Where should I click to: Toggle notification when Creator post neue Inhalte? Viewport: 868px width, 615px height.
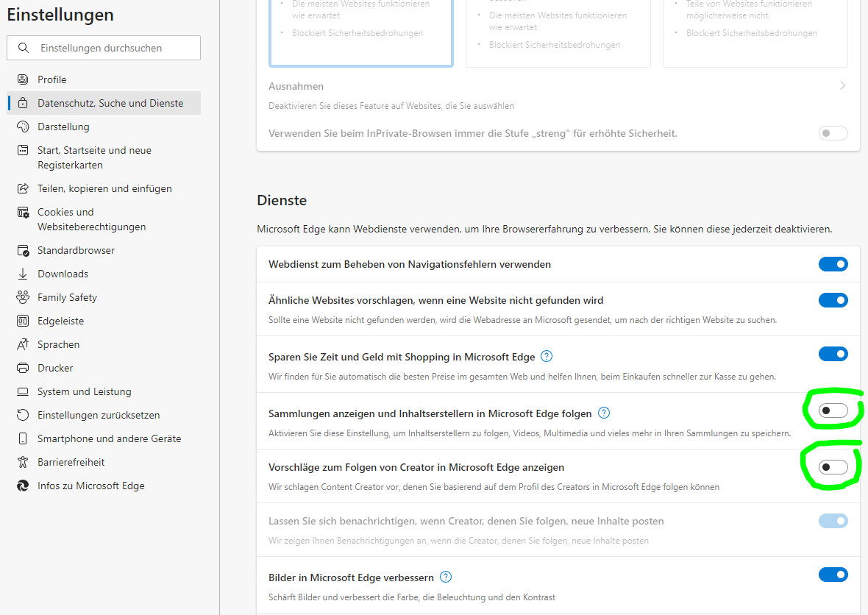tap(833, 521)
